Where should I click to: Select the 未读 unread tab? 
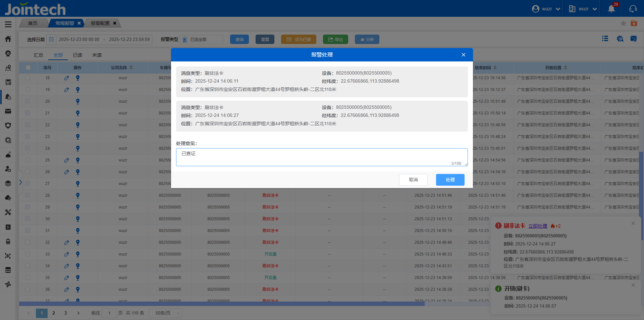[x=97, y=55]
